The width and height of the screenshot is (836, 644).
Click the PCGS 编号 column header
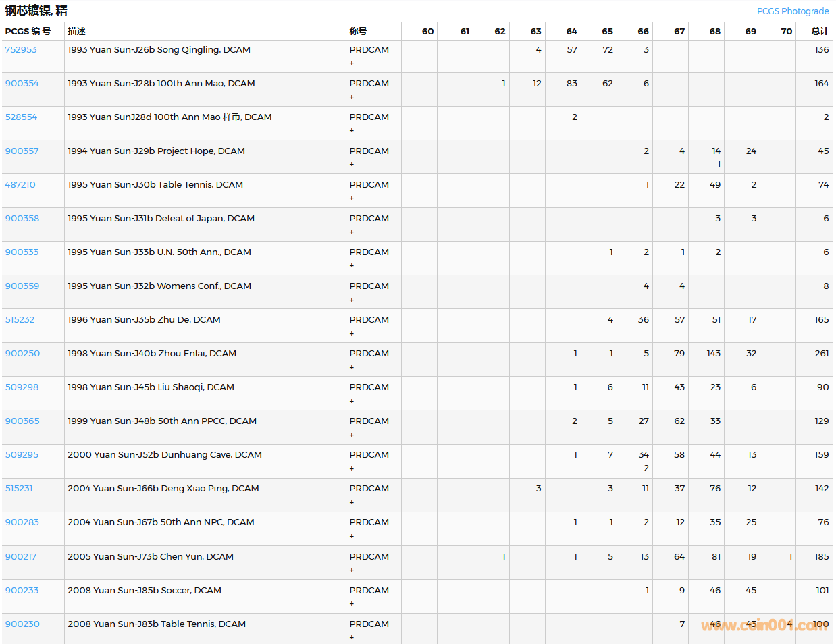pyautogui.click(x=28, y=31)
